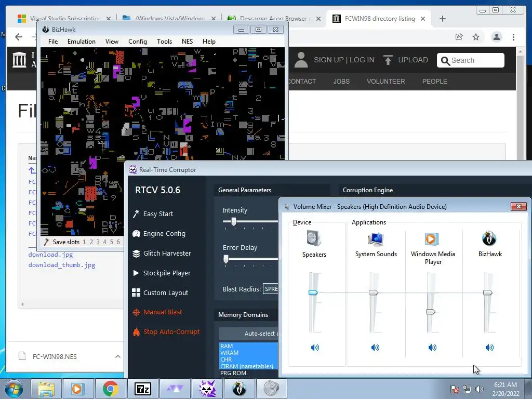Adjust the Speakers volume slider
The width and height of the screenshot is (532, 399).
(313, 292)
